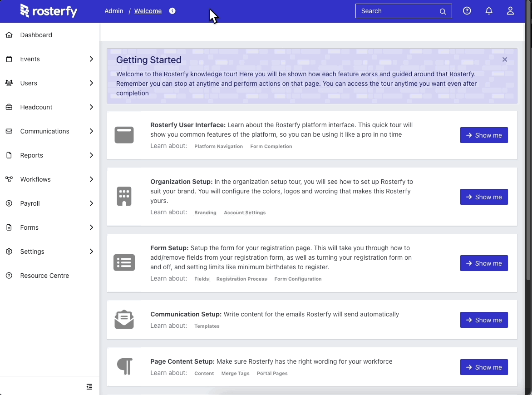Screen dimensions: 532x395
Task: Expand the Users chevron
Action: 91,83
